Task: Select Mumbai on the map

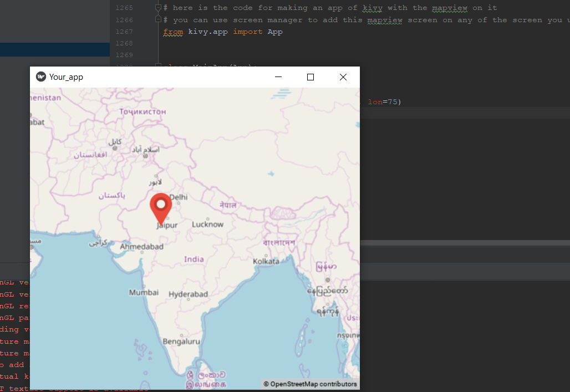Action: [144, 292]
